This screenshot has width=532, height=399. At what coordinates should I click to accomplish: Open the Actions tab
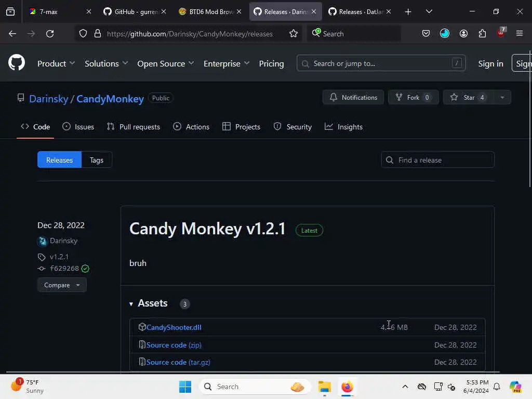pos(191,127)
